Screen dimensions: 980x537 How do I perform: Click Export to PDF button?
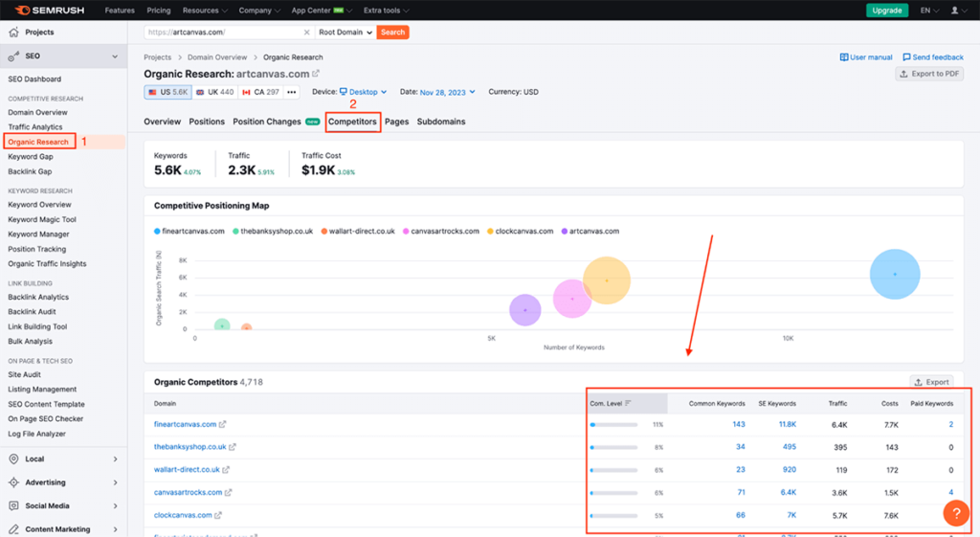[x=929, y=74]
